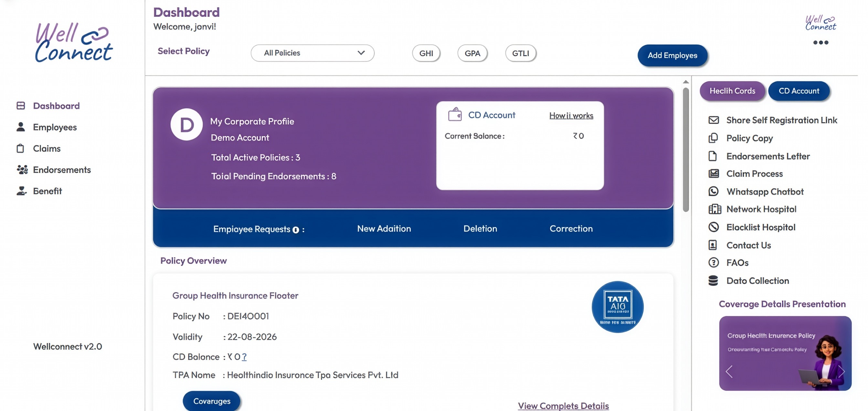Click the Policy No DEI40001 value
This screenshot has height=411, width=868.
click(x=248, y=316)
